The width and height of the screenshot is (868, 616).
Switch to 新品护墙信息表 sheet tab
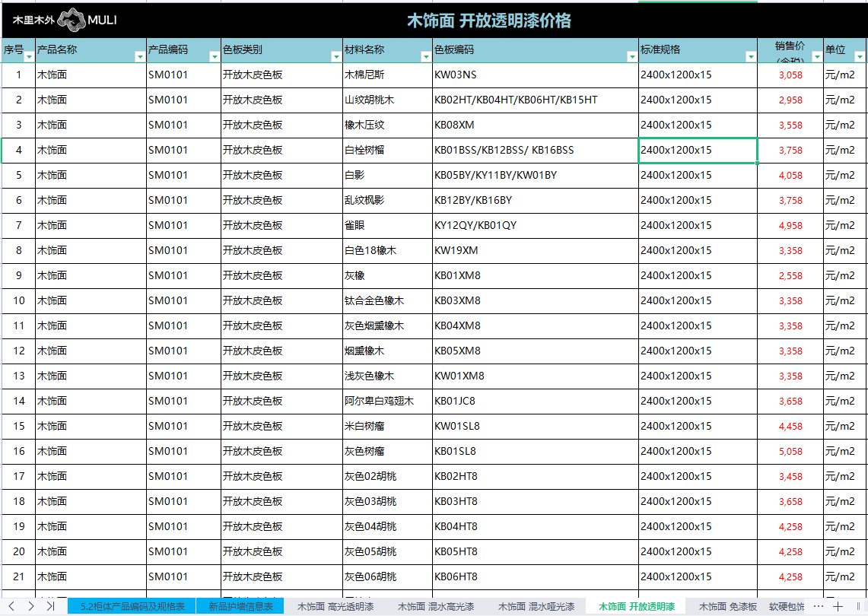[240, 606]
